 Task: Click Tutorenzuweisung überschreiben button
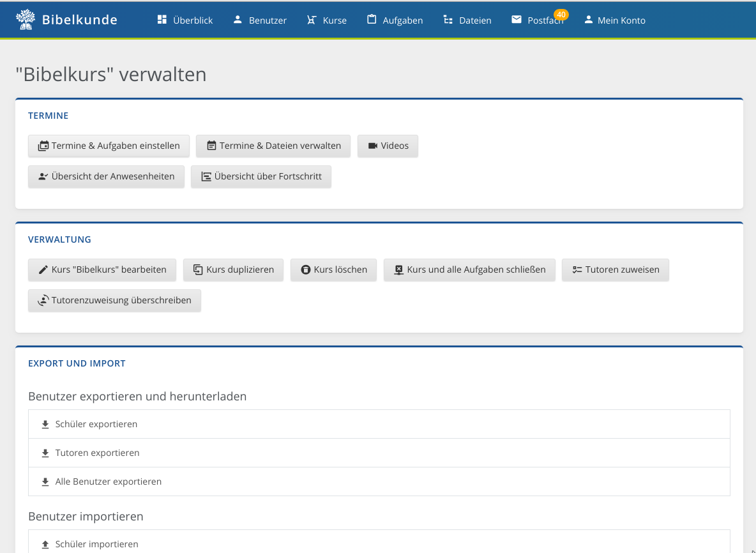point(115,300)
